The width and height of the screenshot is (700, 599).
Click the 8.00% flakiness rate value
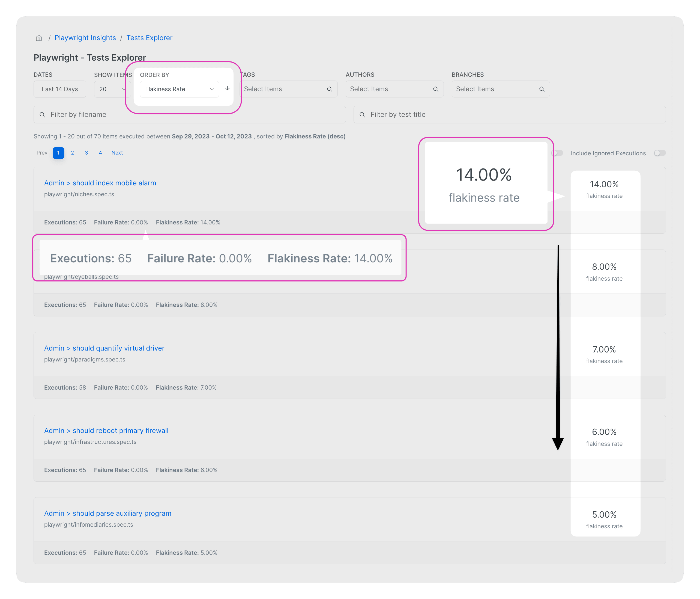click(x=604, y=267)
